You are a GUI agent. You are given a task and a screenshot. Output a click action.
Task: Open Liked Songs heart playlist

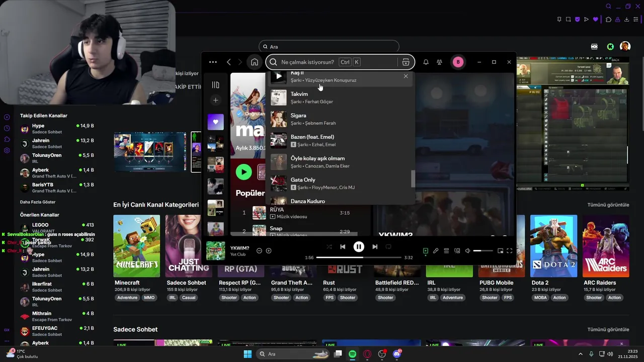[216, 122]
